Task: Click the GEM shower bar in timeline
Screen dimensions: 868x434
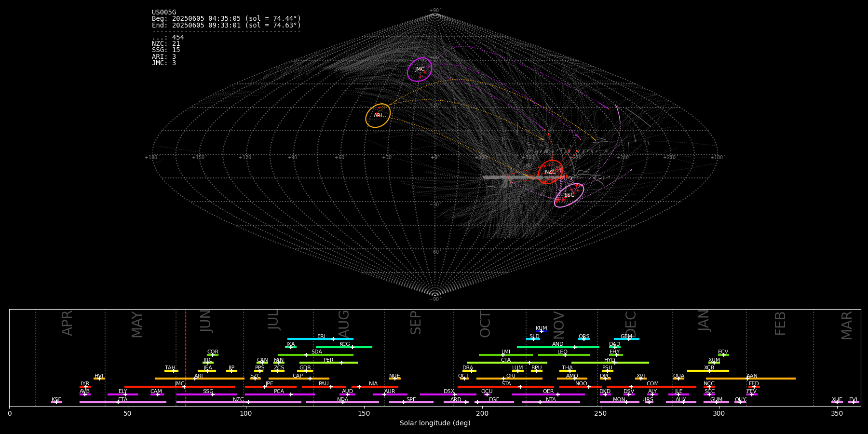Action: tap(626, 339)
